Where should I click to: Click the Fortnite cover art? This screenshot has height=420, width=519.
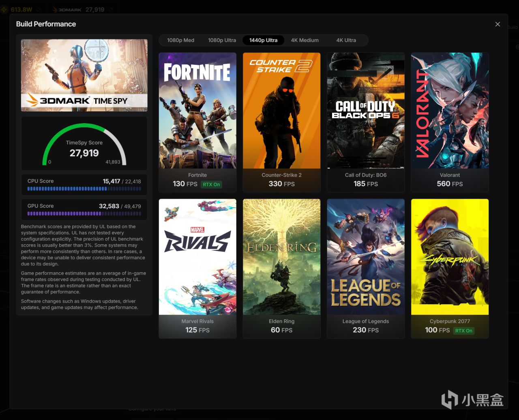coord(197,111)
